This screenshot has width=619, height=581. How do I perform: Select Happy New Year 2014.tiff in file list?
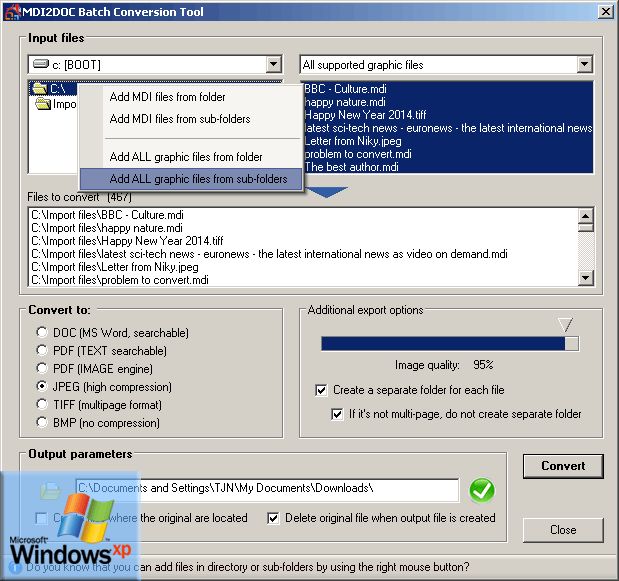tap(447, 115)
